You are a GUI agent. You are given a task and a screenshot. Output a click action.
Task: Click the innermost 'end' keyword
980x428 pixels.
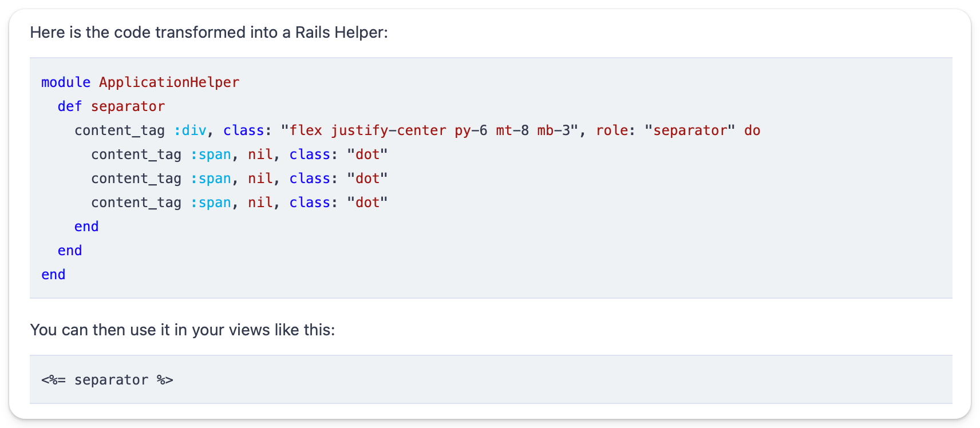click(x=86, y=227)
